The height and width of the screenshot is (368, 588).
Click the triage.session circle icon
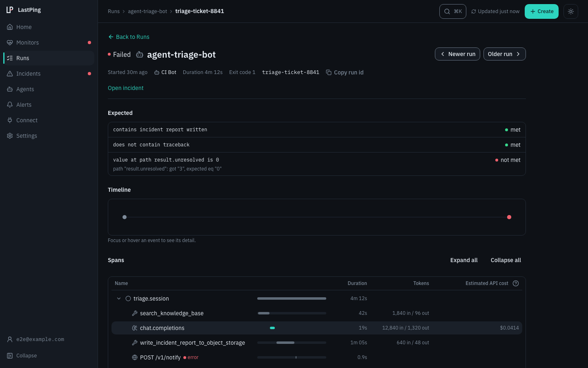(128, 298)
